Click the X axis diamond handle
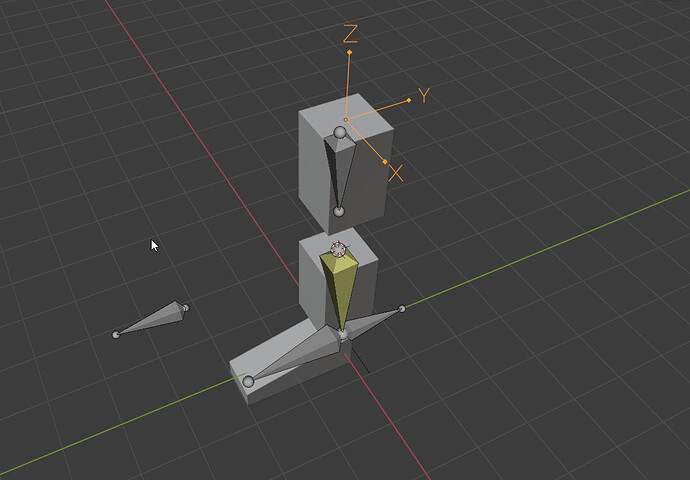 pos(385,162)
